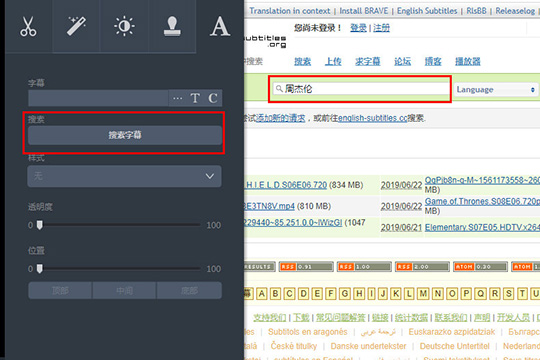Select letter B in alphabet index
Viewport: 540px width, 360px height.
pos(275,294)
